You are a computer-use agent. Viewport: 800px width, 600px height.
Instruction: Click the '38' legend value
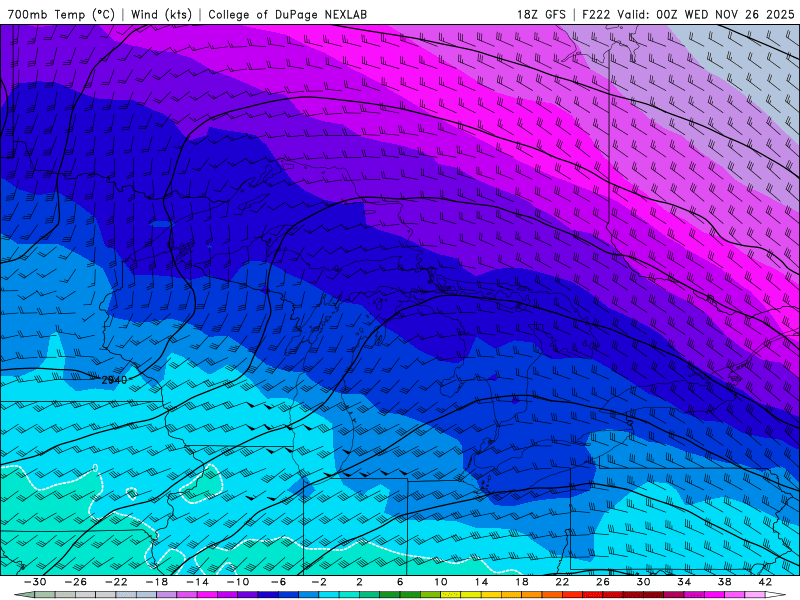[x=724, y=582]
